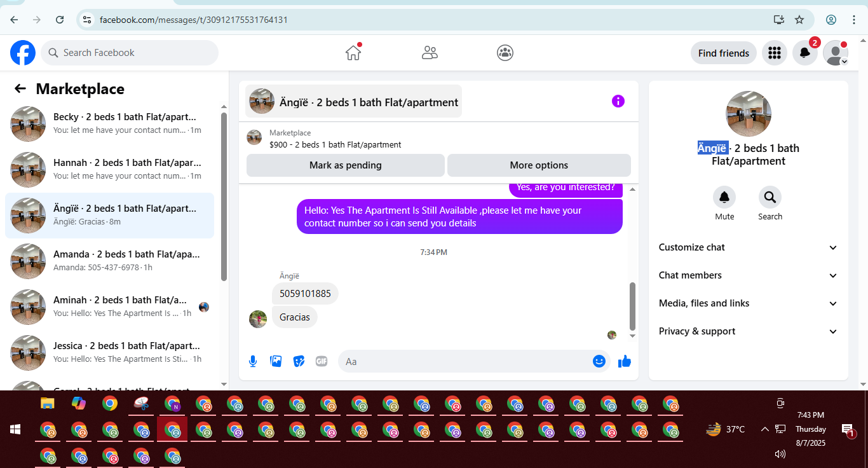This screenshot has height=468, width=868.
Task: Open the Facebook notifications bell
Action: coord(804,53)
